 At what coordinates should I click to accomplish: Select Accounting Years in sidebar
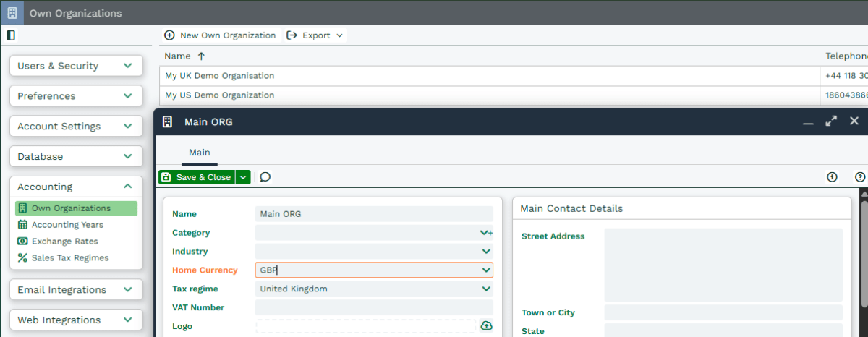coord(67,225)
